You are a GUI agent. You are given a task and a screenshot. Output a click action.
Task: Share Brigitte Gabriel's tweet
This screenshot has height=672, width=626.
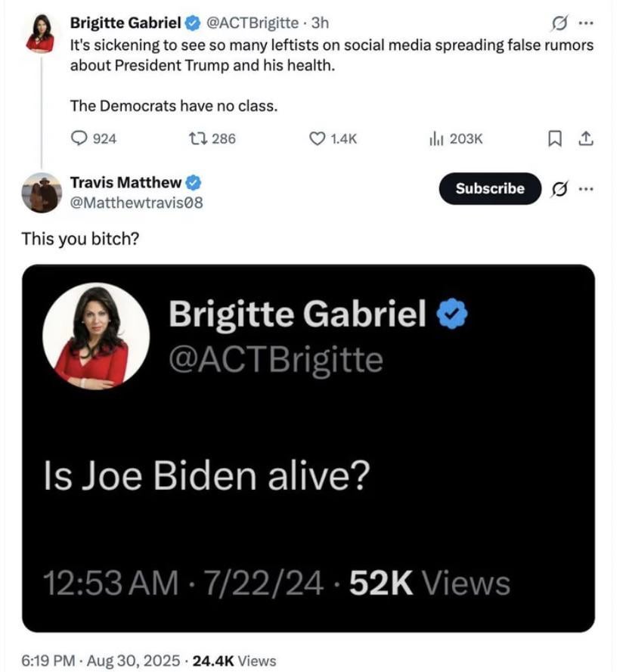[x=584, y=138]
